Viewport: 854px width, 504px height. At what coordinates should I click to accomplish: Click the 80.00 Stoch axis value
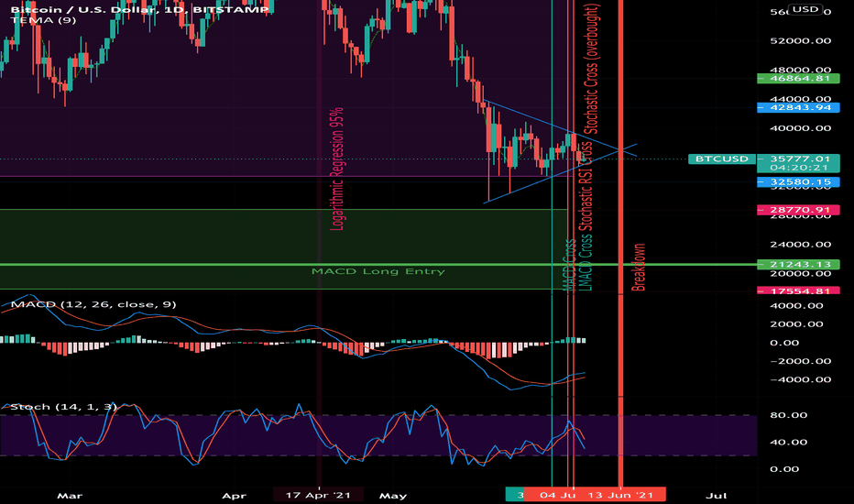coord(789,415)
